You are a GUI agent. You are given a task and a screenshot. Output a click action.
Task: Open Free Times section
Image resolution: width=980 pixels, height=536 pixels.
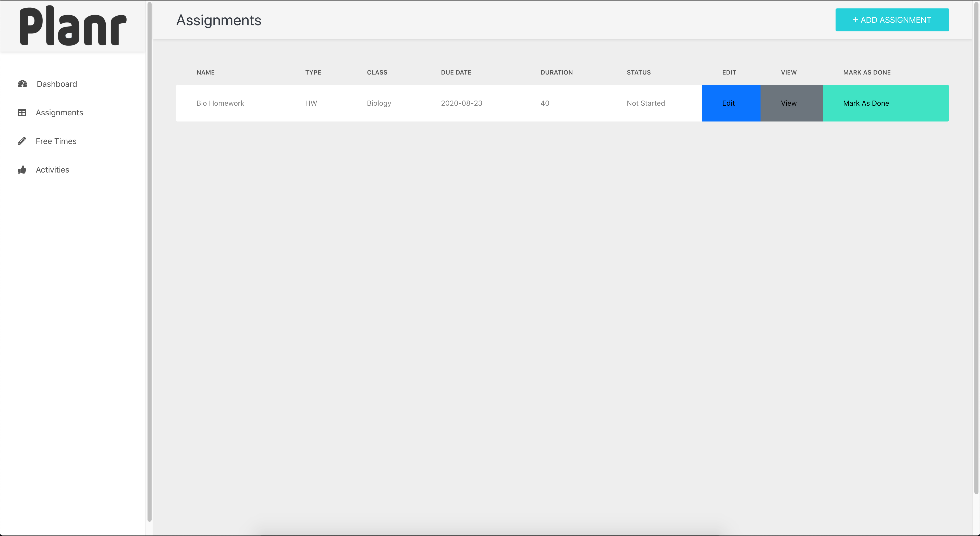tap(56, 141)
